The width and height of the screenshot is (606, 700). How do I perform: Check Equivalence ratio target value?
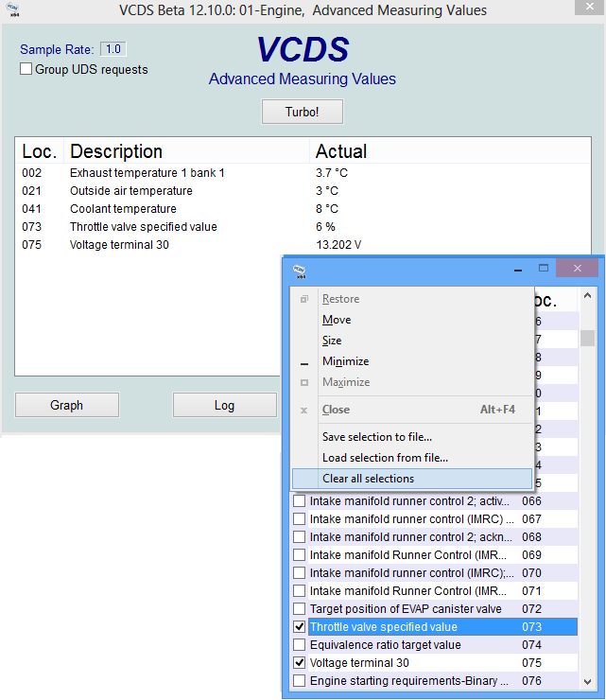[300, 644]
